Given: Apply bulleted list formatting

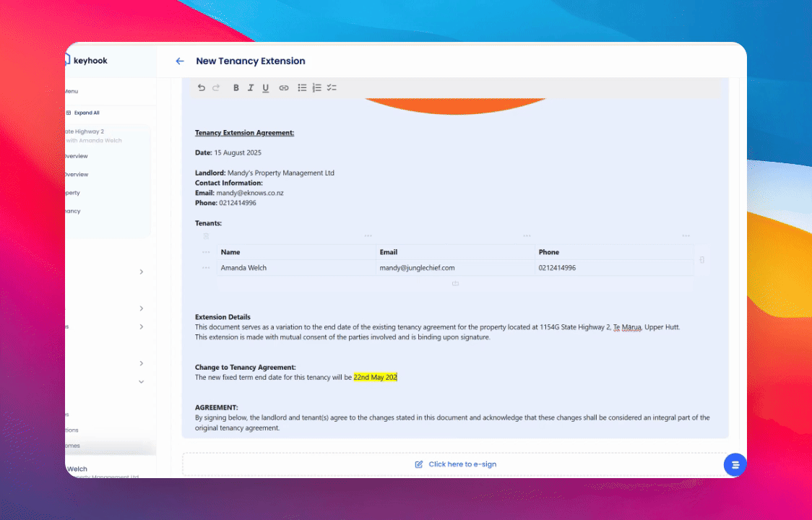Looking at the screenshot, I should point(302,87).
